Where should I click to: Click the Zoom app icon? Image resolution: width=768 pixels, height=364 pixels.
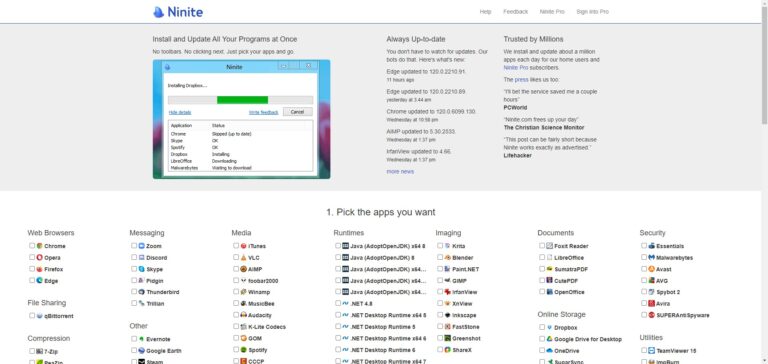pyautogui.click(x=142, y=246)
